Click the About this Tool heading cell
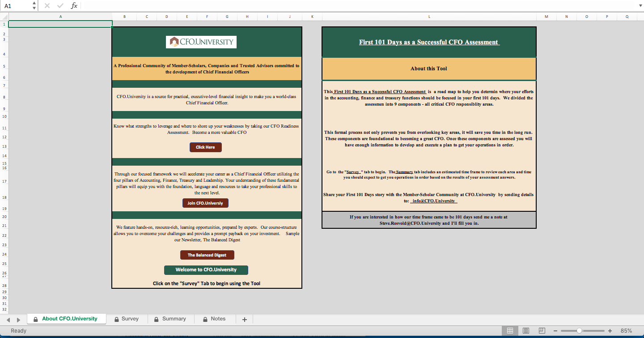 coord(429,68)
